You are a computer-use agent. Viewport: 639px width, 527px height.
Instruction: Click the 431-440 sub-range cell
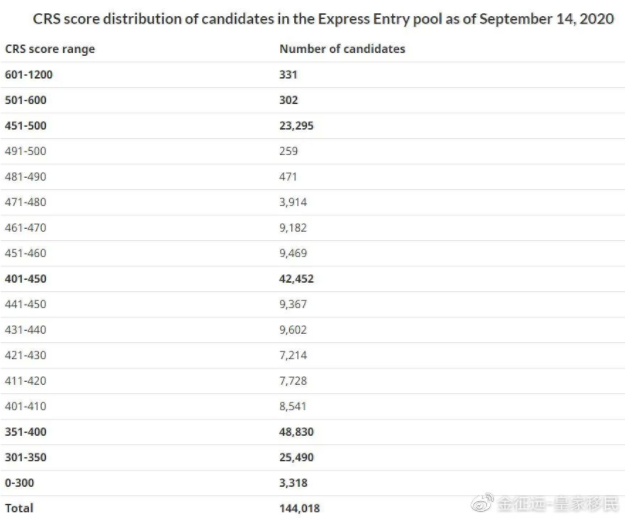pyautogui.click(x=26, y=330)
